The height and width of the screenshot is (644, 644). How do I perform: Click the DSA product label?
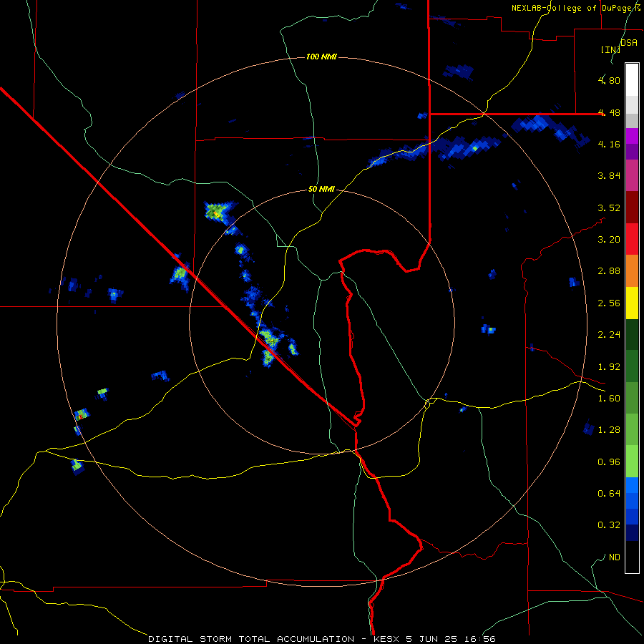click(629, 42)
